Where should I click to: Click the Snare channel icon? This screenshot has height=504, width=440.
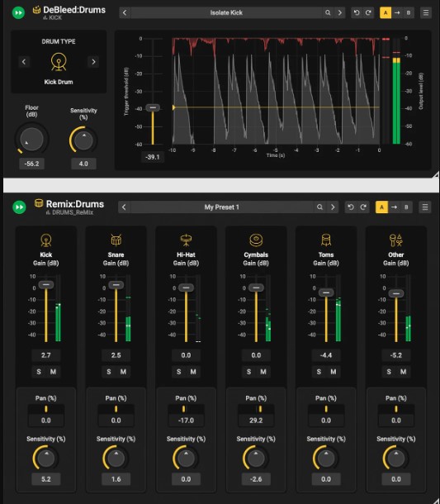(x=116, y=240)
